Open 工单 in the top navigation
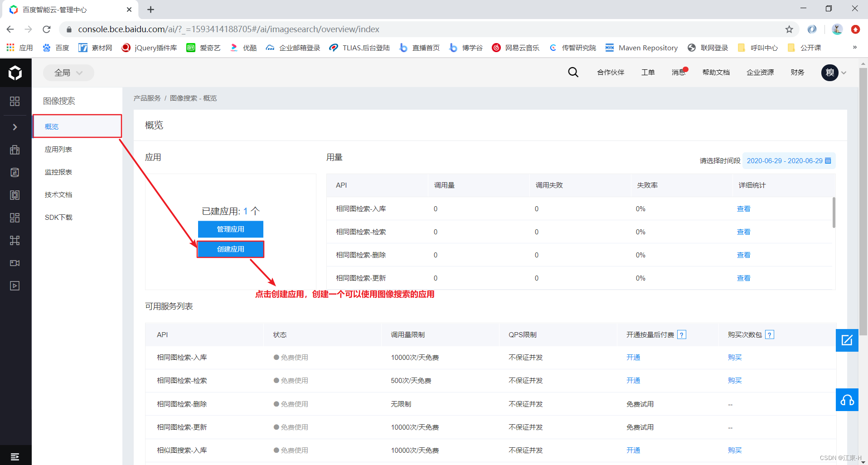 pos(648,73)
